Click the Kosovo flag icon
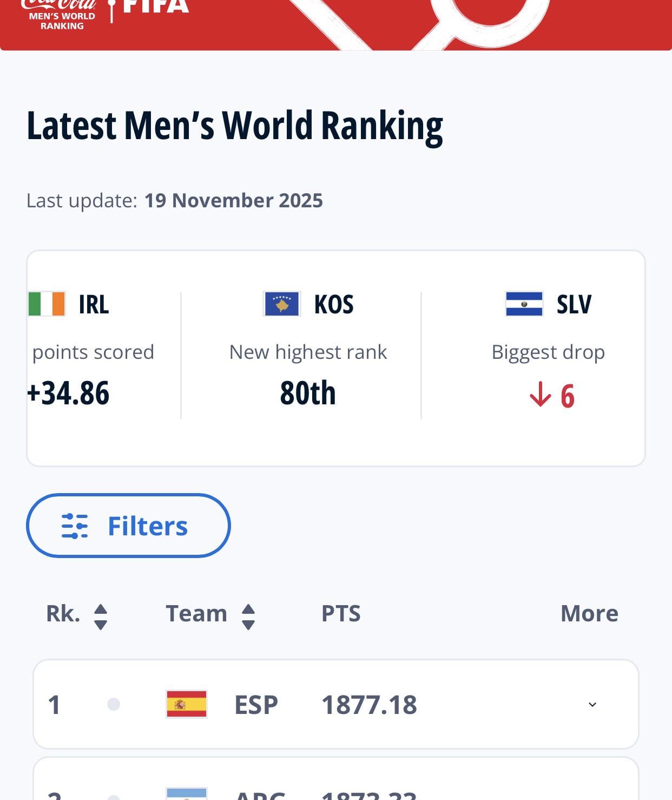Image resolution: width=672 pixels, height=800 pixels. (x=281, y=304)
